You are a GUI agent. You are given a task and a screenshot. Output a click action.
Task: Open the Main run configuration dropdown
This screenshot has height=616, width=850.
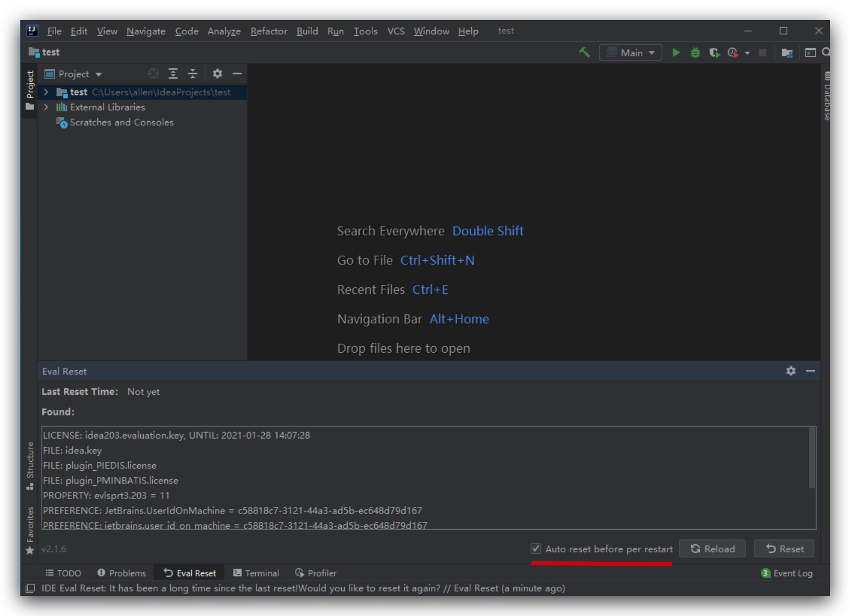point(630,52)
